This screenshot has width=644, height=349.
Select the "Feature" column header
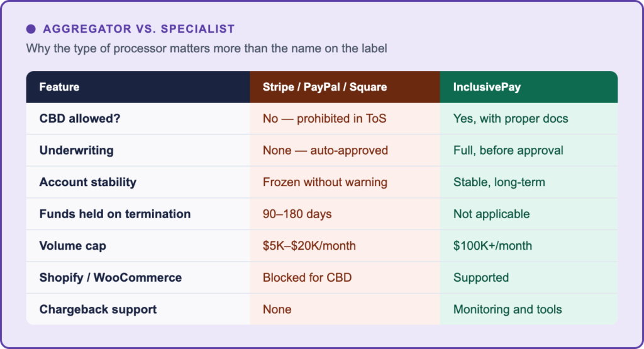(60, 87)
